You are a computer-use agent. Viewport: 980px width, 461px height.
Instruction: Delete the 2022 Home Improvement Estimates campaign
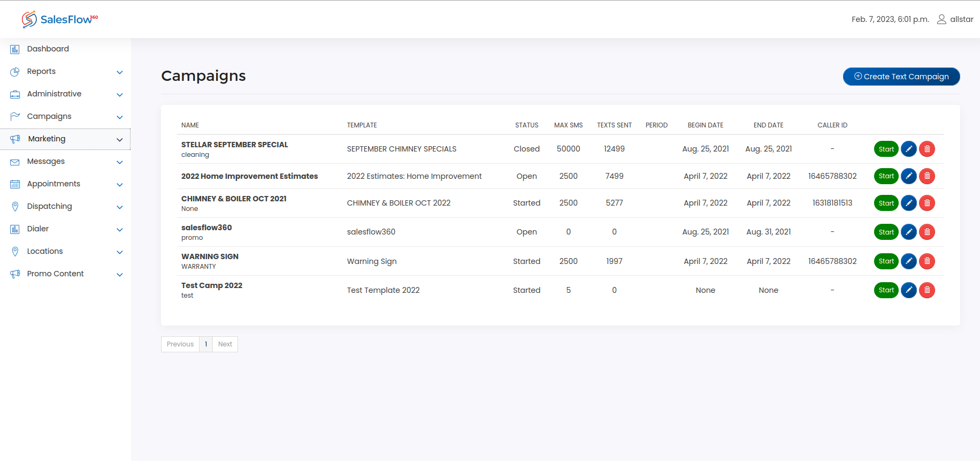[927, 176]
